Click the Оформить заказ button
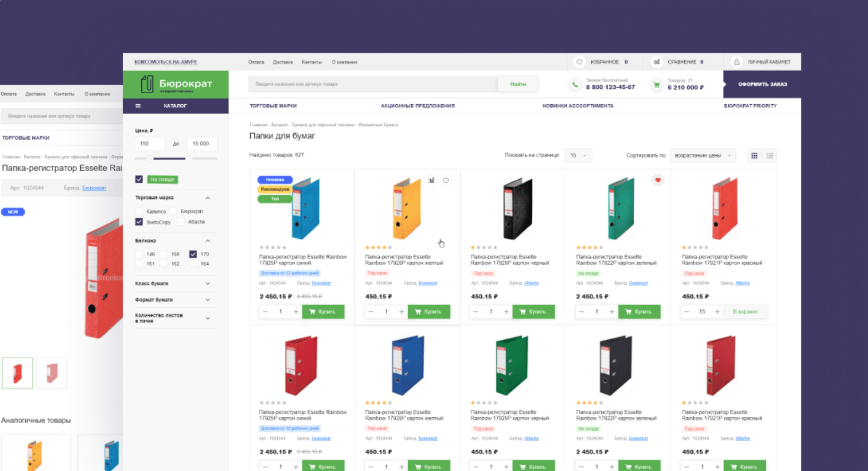This screenshot has width=868, height=471. 762,85
